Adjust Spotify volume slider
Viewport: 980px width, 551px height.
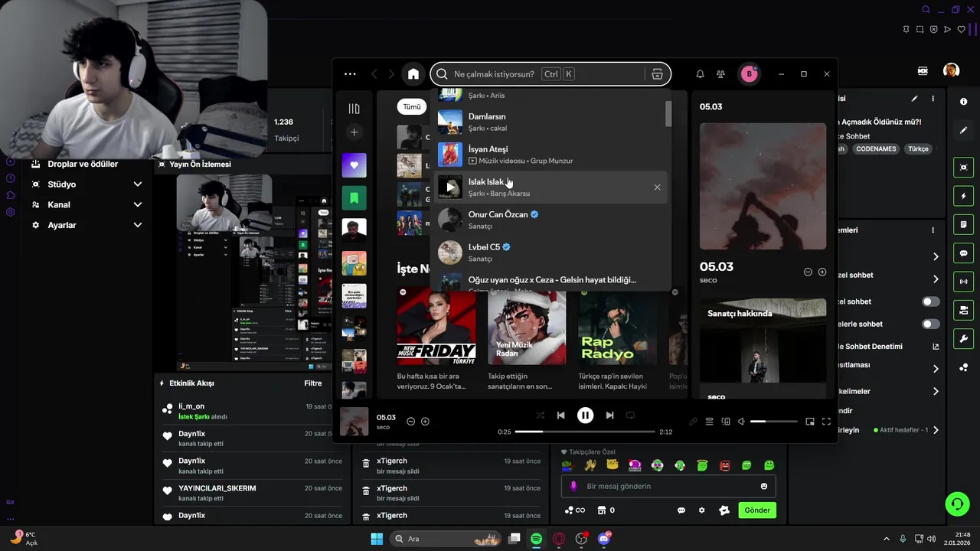click(773, 422)
